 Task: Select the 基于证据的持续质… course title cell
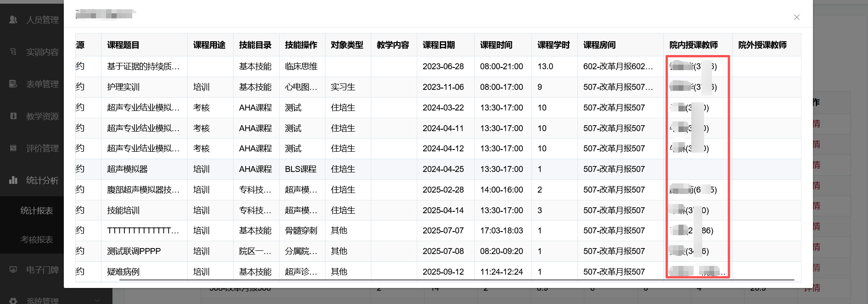(x=143, y=66)
